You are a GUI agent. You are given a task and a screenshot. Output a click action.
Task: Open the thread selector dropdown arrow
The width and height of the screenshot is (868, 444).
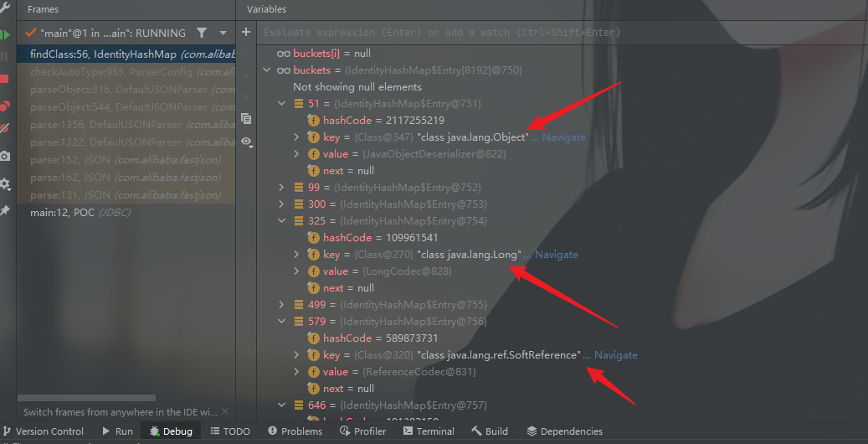click(223, 33)
